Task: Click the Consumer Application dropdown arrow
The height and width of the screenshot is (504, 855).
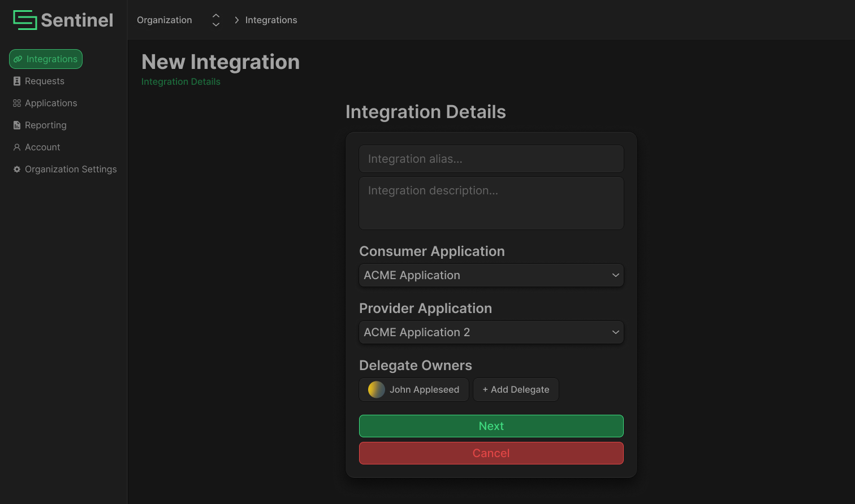Action: click(x=615, y=275)
